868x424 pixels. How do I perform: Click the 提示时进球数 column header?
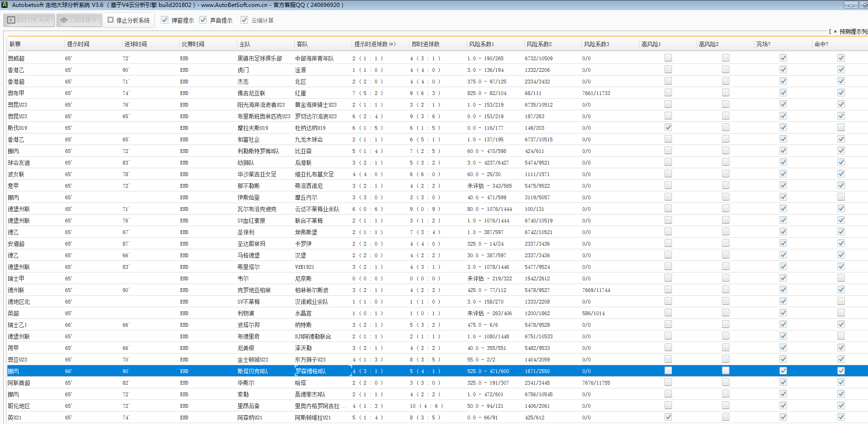(374, 44)
